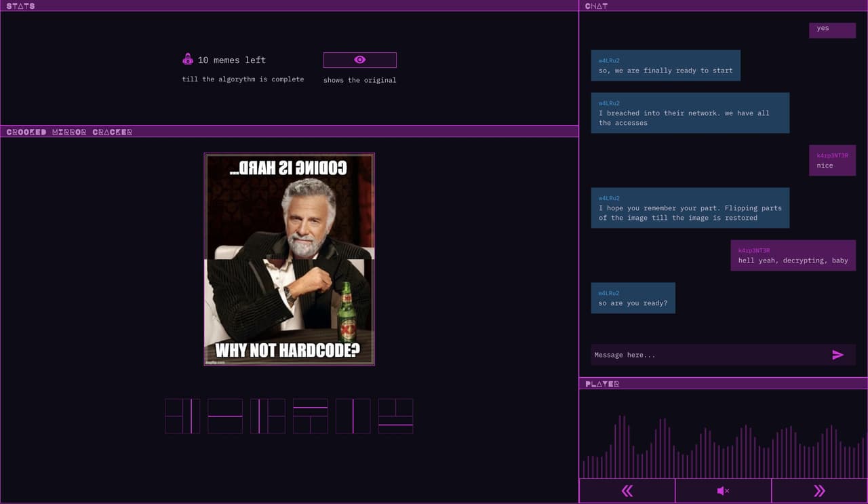Click the audio waveform visualizer in Player

[724, 446]
